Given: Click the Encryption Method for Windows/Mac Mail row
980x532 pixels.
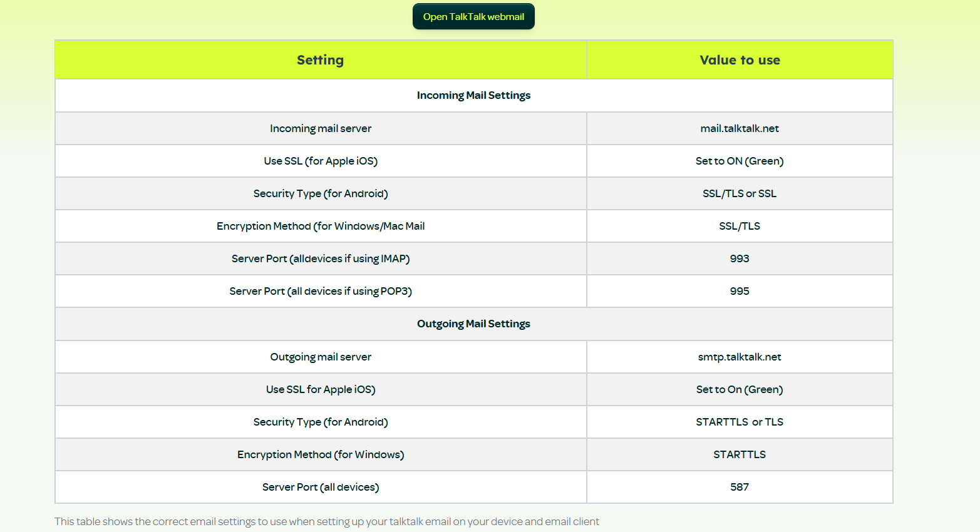Looking at the screenshot, I should (320, 226).
